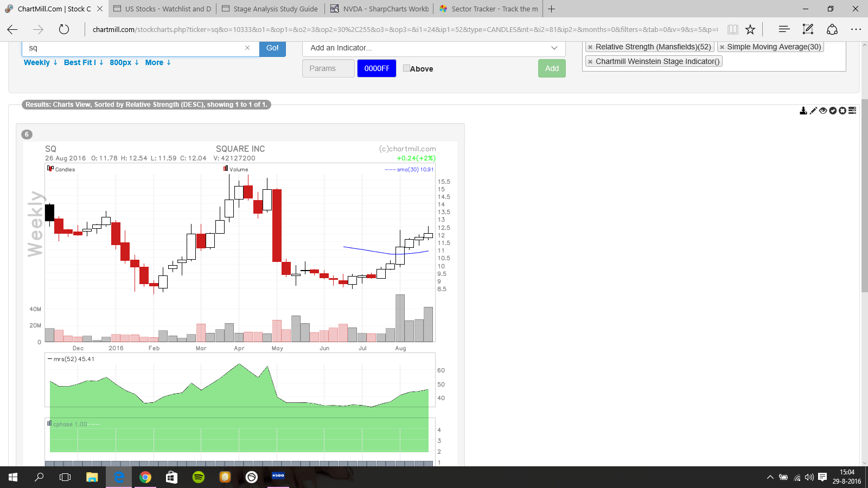The image size is (868, 488).
Task: Click the Spotify icon in the taskbar
Action: pyautogui.click(x=199, y=477)
